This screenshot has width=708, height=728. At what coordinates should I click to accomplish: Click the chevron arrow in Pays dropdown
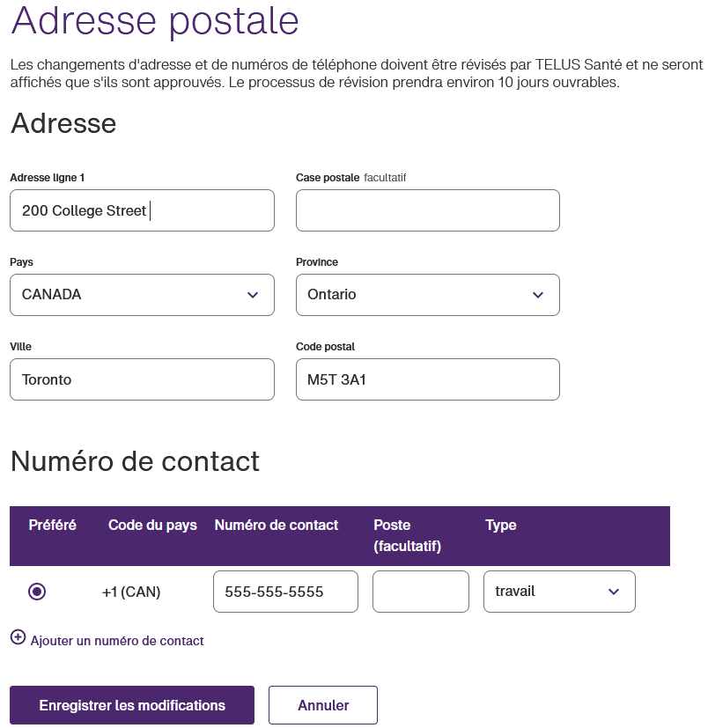[253, 295]
